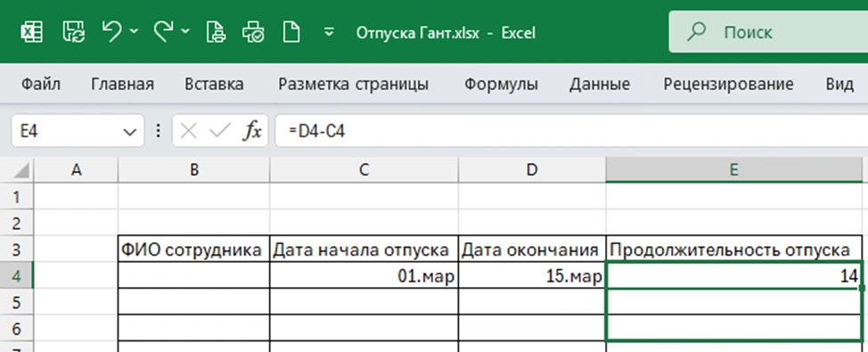
Task: Select row 5 header
Action: tap(17, 302)
